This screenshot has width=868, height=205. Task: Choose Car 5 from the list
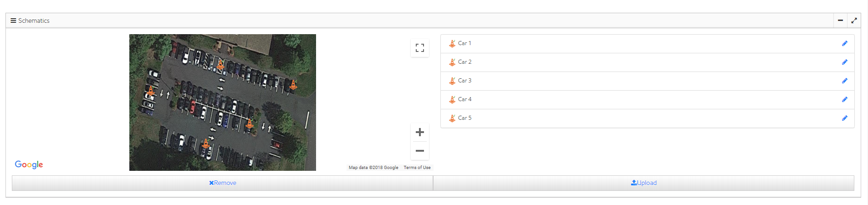(465, 118)
